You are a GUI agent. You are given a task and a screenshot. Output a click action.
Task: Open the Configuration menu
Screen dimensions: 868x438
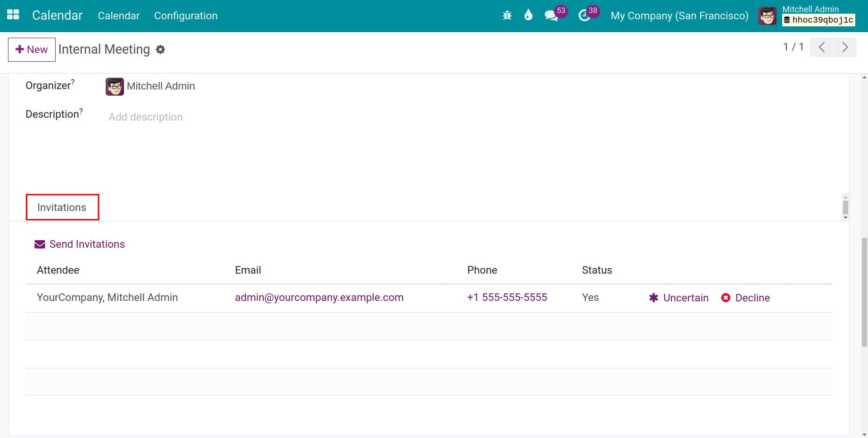186,16
